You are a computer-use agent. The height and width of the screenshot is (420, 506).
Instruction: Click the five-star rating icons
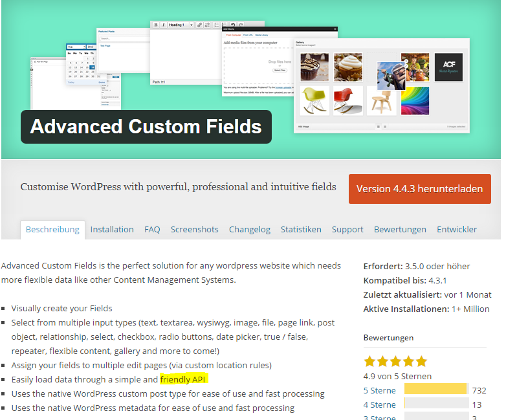pyautogui.click(x=395, y=361)
